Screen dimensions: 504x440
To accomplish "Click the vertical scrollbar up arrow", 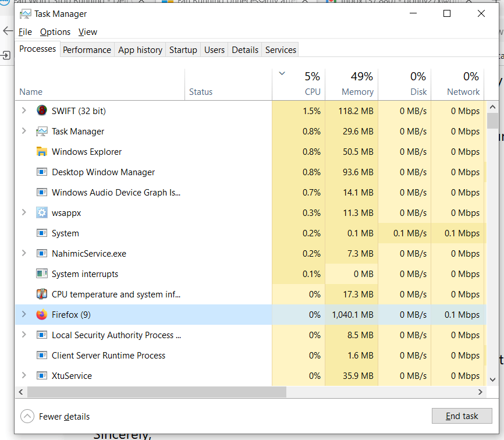I will tap(492, 107).
